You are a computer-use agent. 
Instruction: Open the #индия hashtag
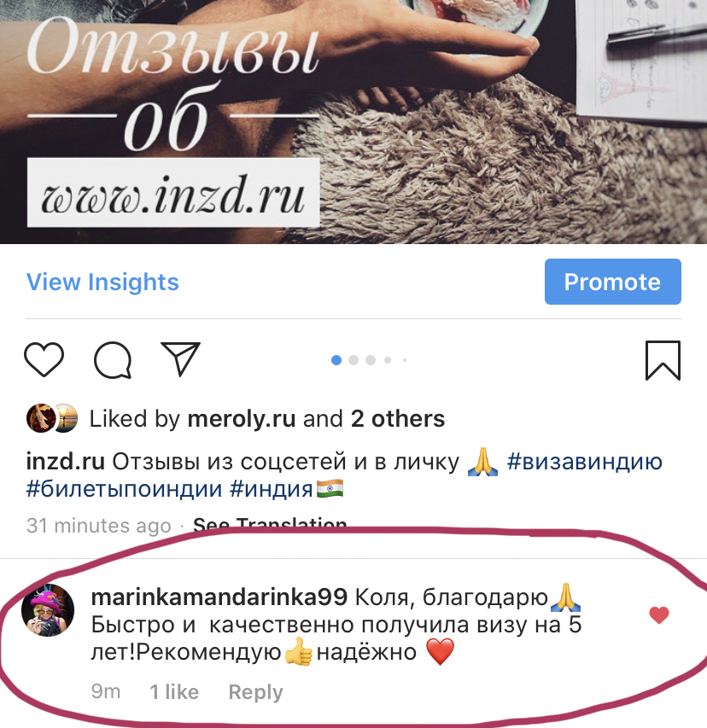coord(271,489)
